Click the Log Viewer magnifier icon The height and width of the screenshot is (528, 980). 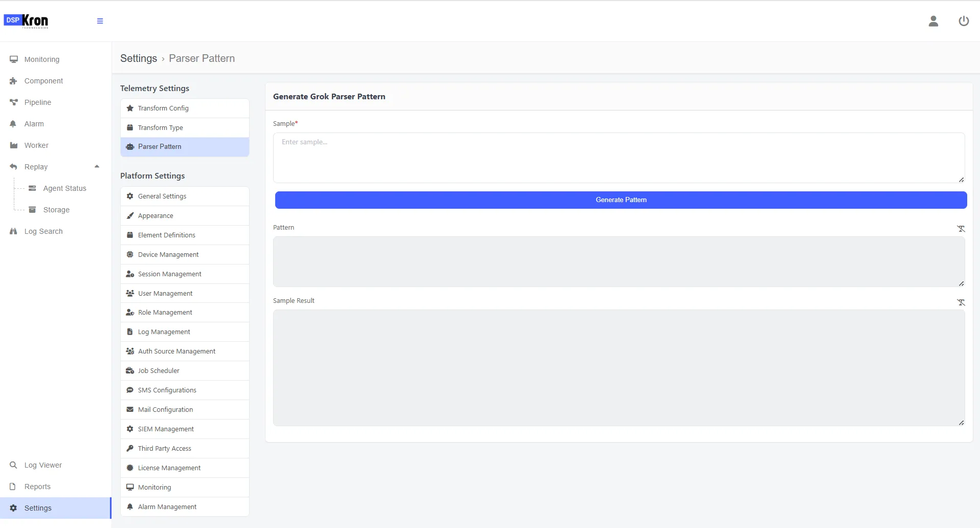(x=14, y=465)
